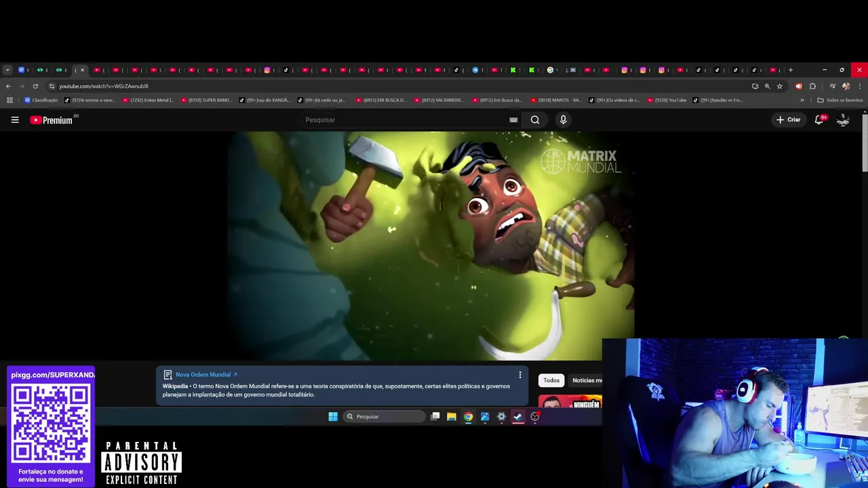Open media controls music note icon

tap(833, 86)
